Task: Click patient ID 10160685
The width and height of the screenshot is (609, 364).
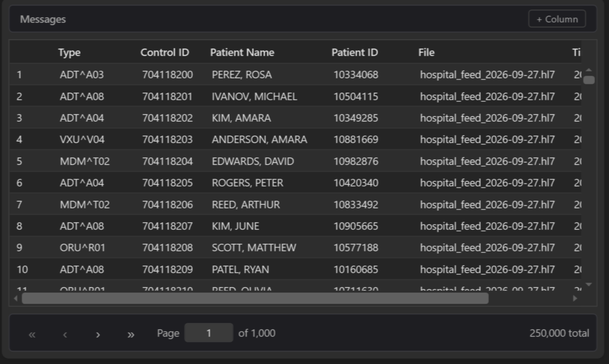Action: pos(356,269)
